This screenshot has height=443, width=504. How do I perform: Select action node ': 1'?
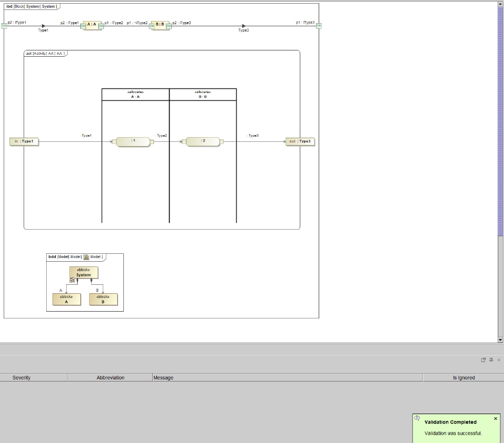pos(133,141)
